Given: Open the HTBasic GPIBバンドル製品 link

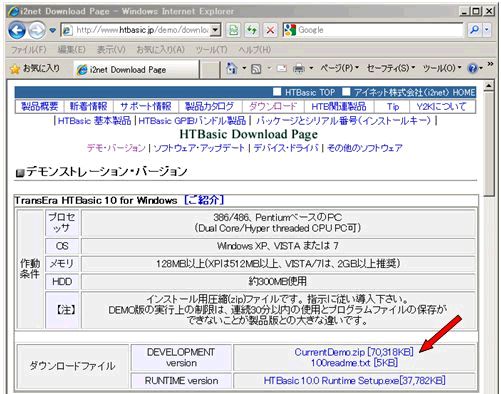Looking at the screenshot, I should (x=192, y=121).
